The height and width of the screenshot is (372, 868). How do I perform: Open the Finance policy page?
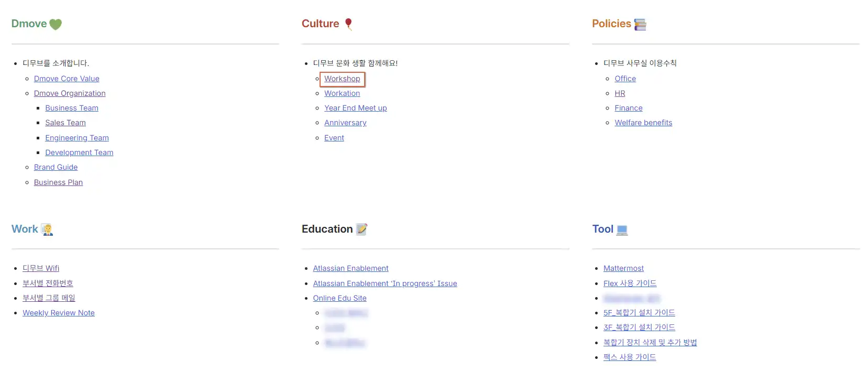[x=628, y=108]
